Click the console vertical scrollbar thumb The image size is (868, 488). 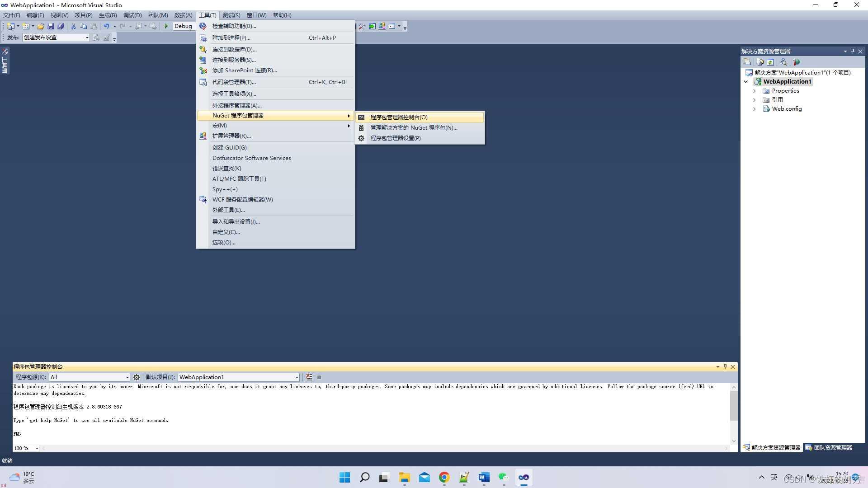[733, 406]
